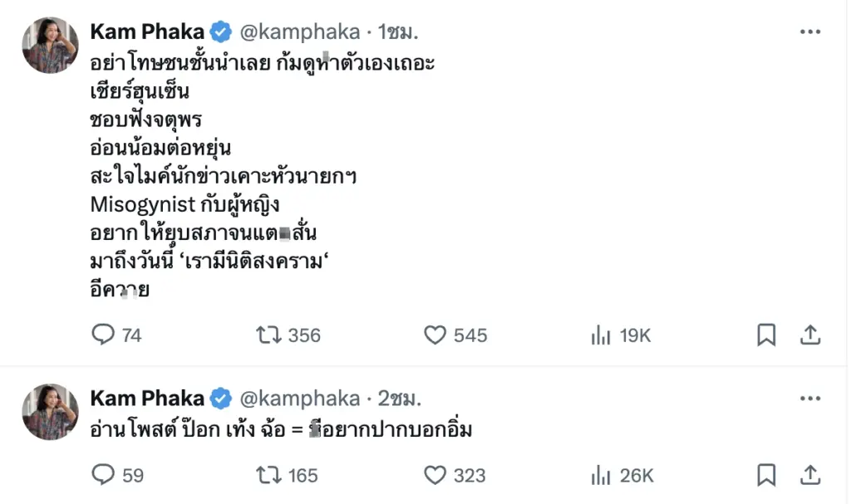Bookmark the second tweet
851x504 pixels.
[x=766, y=475]
